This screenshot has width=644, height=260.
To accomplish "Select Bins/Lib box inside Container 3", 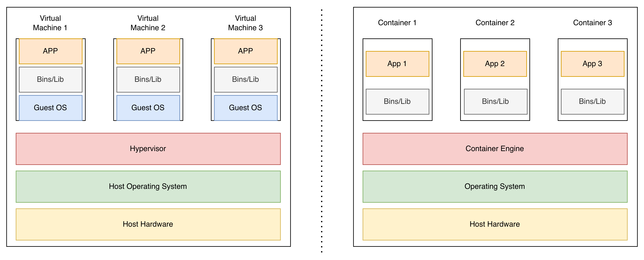I will [592, 102].
